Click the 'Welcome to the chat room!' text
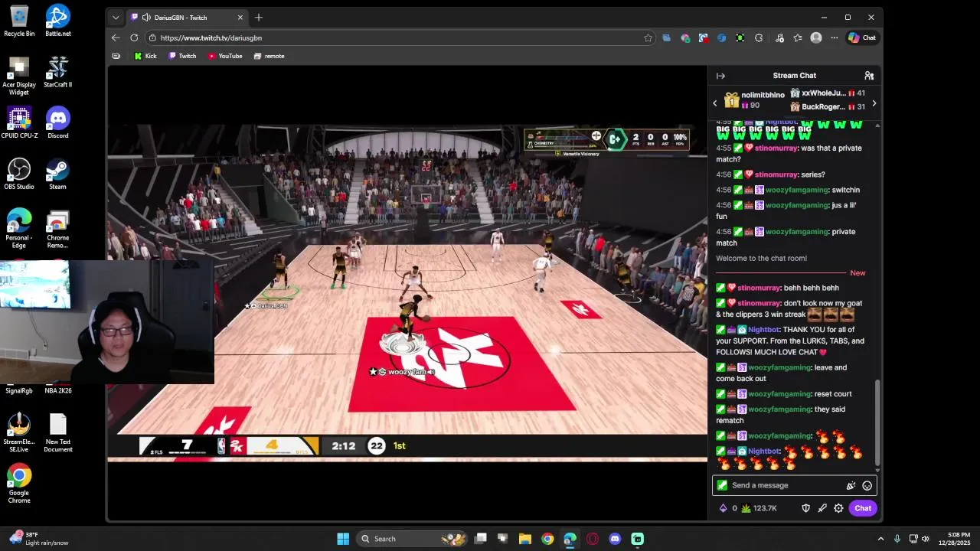 [761, 259]
